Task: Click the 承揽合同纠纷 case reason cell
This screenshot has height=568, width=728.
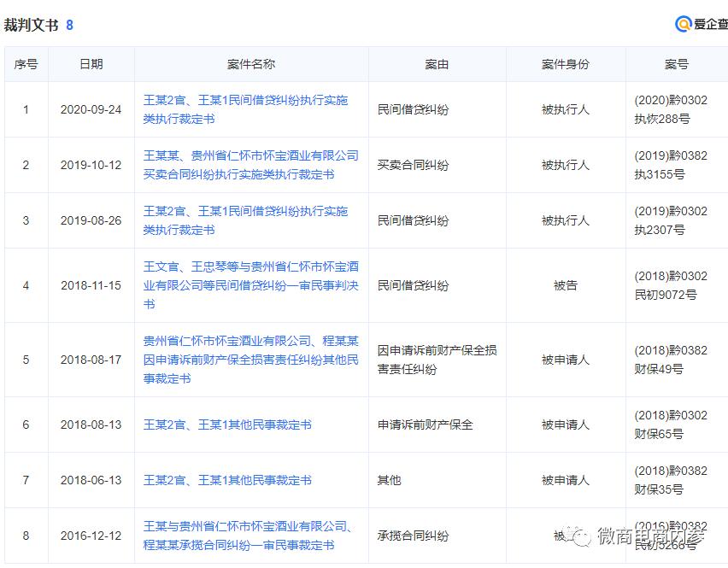Action: tap(414, 536)
